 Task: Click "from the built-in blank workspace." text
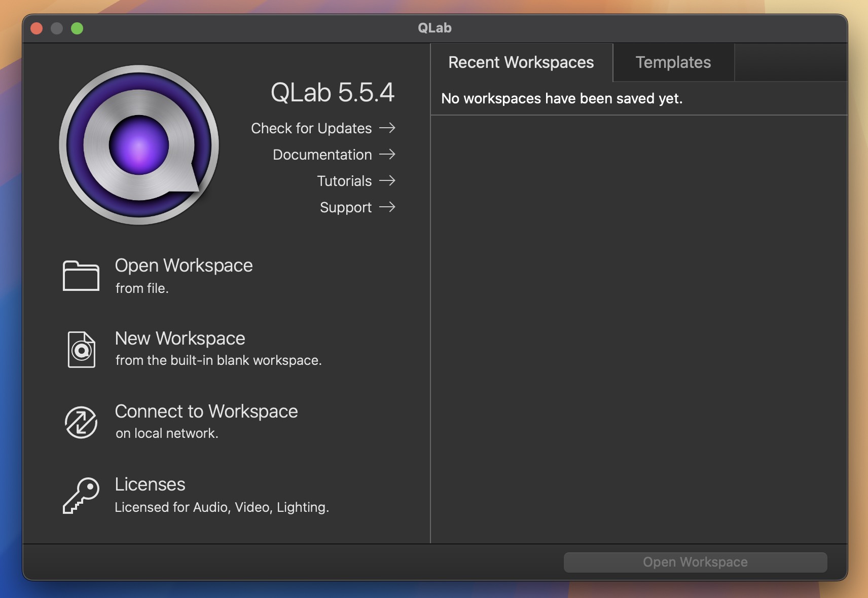coord(219,360)
